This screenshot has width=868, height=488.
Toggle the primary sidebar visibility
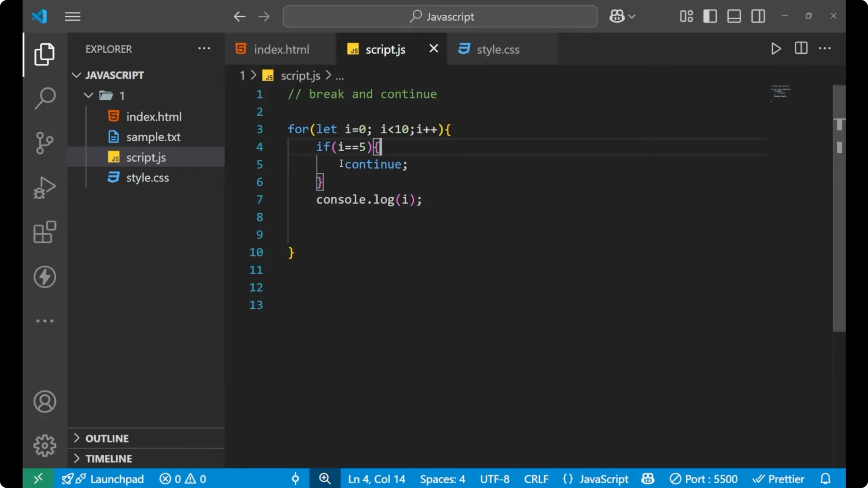coord(710,16)
